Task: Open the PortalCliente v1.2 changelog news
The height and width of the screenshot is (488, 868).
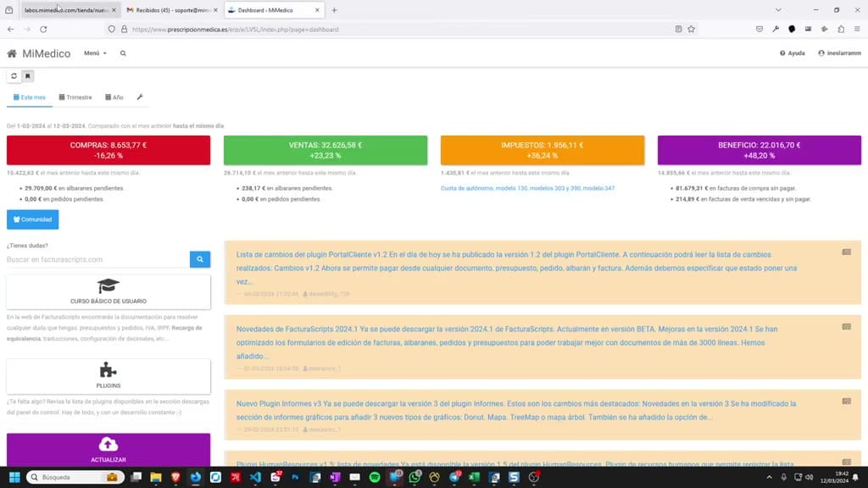Action: pos(517,268)
